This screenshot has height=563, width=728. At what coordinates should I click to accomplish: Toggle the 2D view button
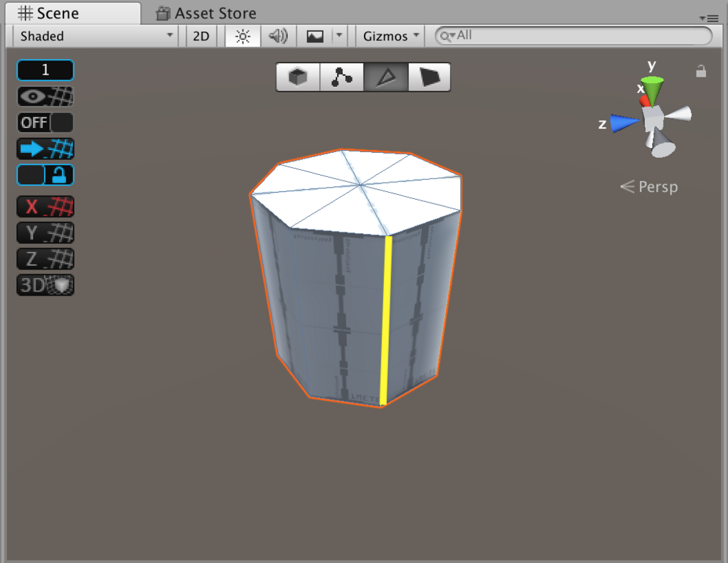tap(201, 36)
